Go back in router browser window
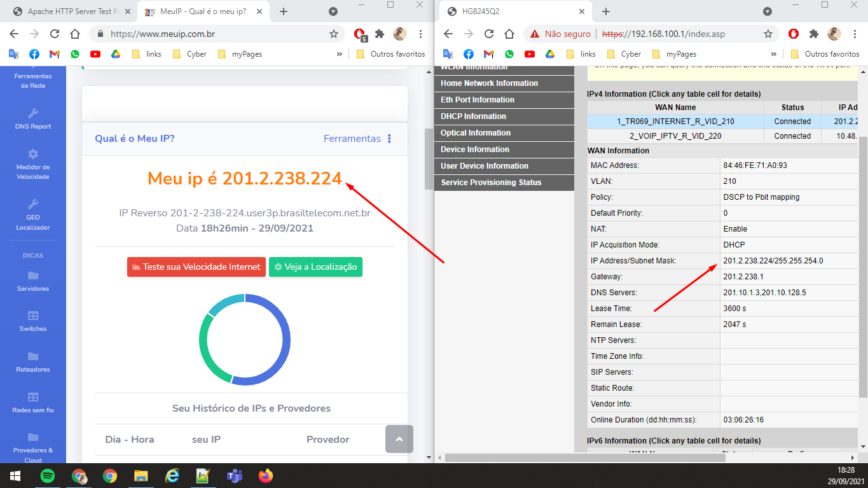Image resolution: width=868 pixels, height=488 pixels. 448,34
